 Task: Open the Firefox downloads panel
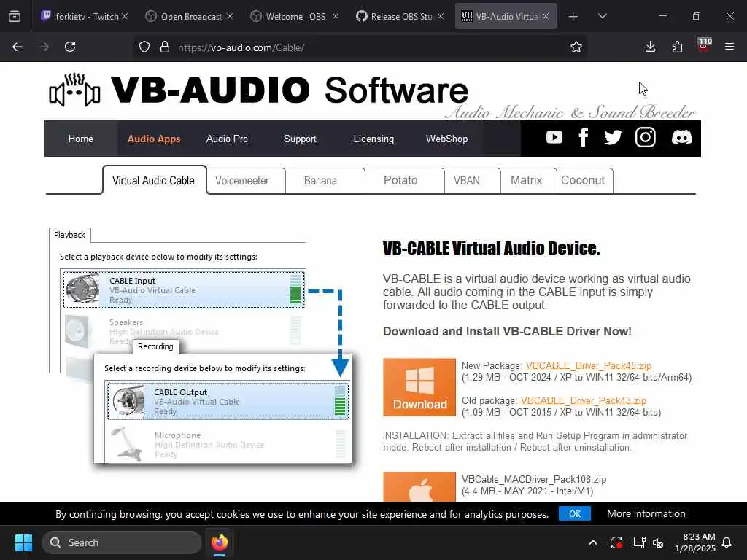tap(650, 47)
